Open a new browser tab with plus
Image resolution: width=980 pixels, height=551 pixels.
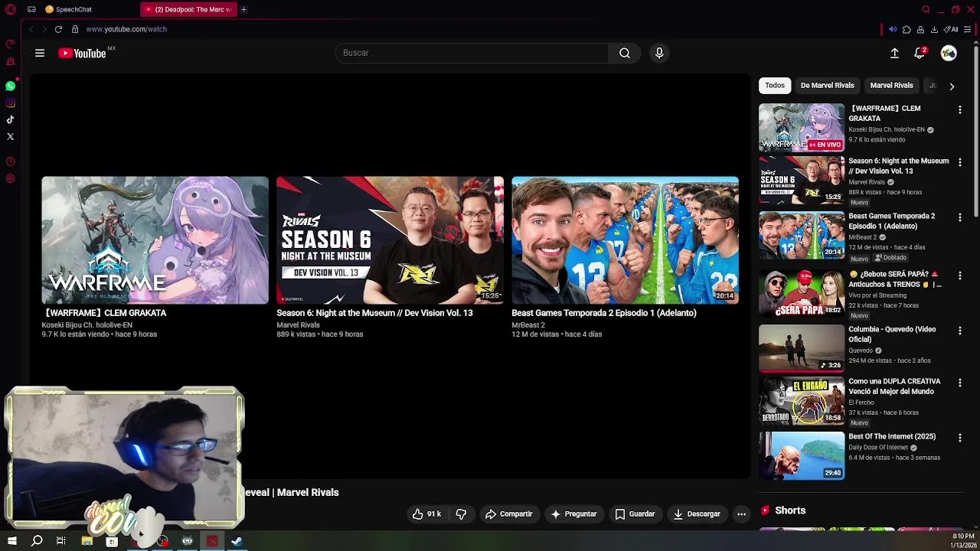coord(243,9)
